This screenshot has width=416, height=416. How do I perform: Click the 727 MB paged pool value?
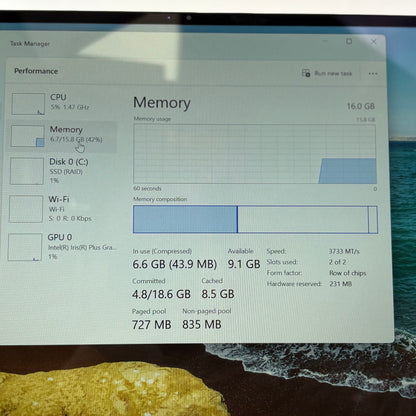pyautogui.click(x=152, y=325)
